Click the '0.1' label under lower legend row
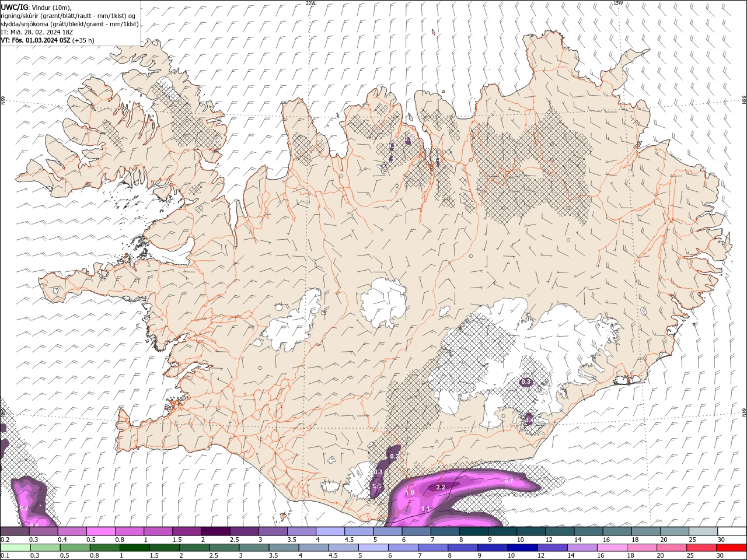 (5, 556)
